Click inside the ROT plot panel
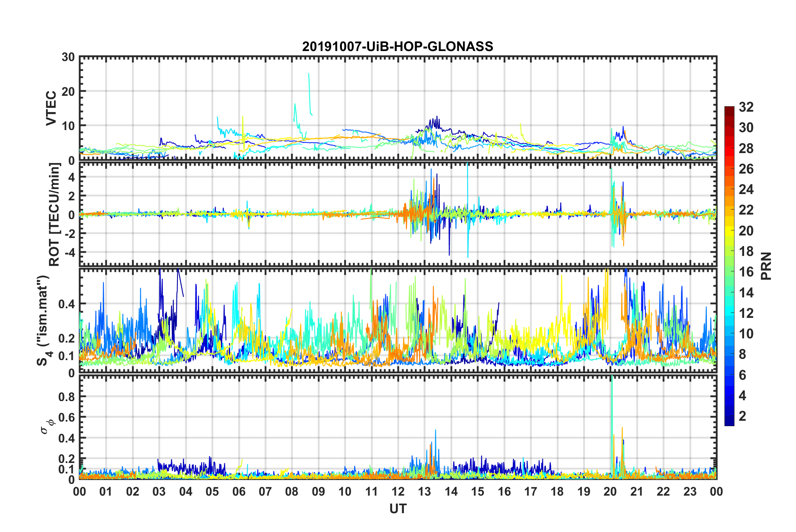The image size is (796, 532). (x=398, y=214)
